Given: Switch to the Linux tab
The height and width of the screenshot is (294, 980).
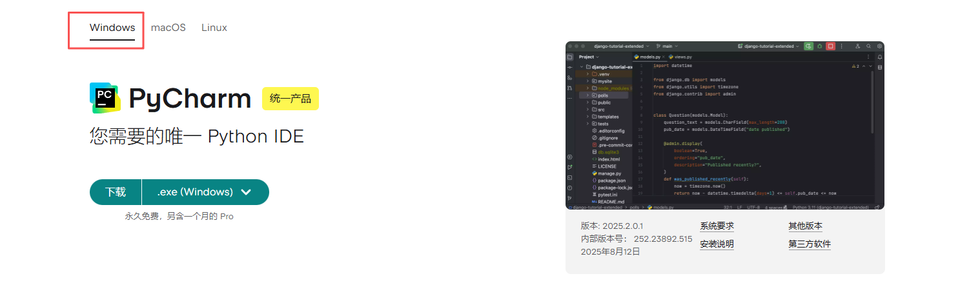Looking at the screenshot, I should coord(214,28).
